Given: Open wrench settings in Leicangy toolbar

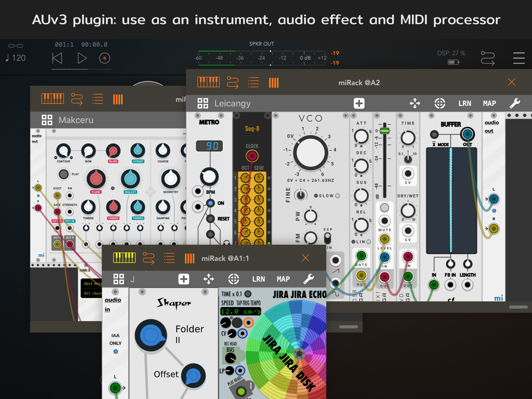Looking at the screenshot, I should pyautogui.click(x=515, y=103).
